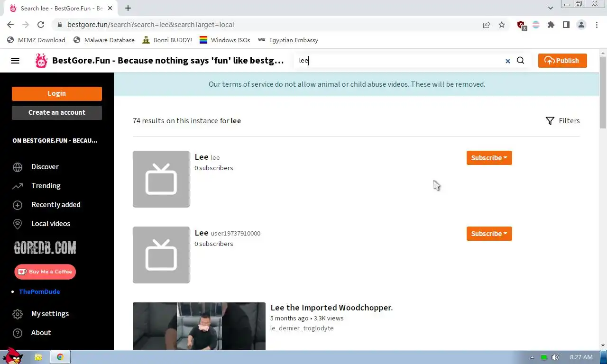Open About in the sidebar

tap(41, 333)
